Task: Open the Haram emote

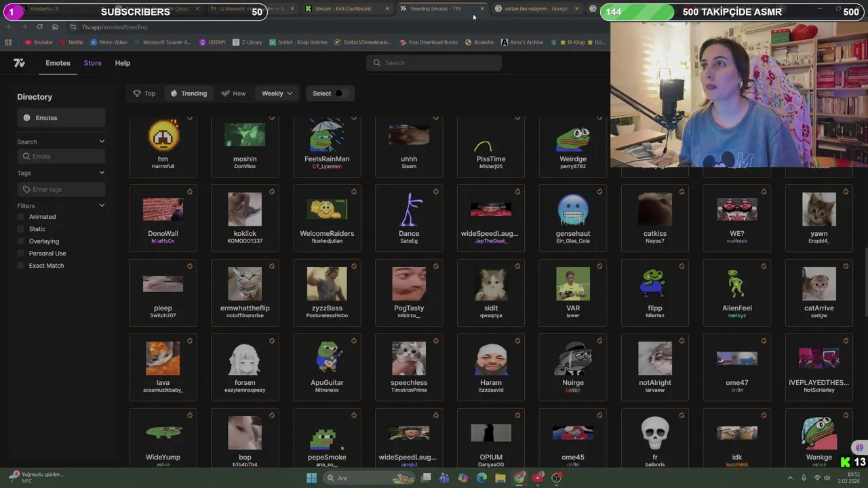Action: coord(491,367)
